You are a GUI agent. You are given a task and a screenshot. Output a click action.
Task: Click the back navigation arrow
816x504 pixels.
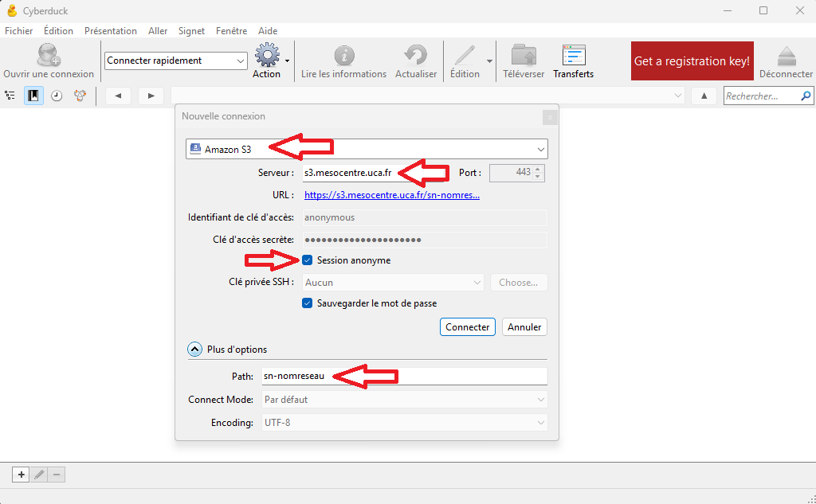click(118, 96)
